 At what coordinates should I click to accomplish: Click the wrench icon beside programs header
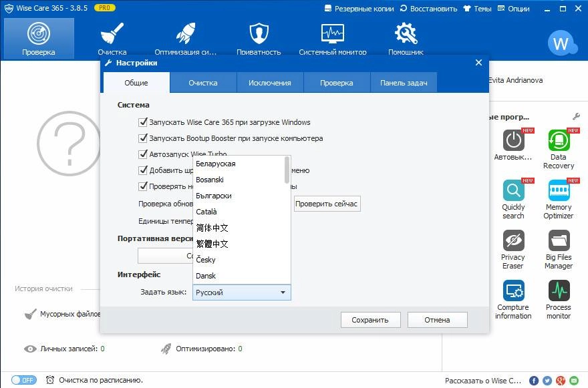tap(576, 117)
